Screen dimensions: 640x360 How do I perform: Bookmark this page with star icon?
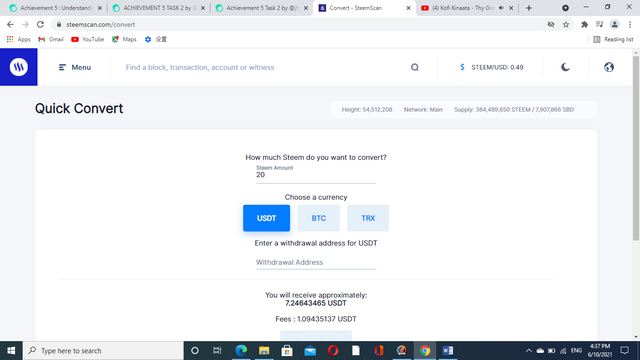click(x=566, y=24)
